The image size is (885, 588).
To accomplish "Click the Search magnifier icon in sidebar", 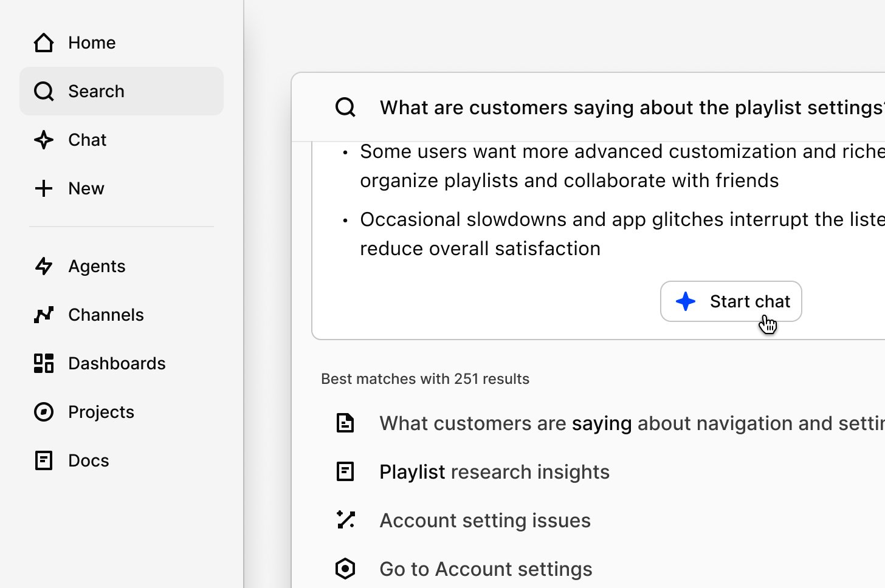I will coord(44,91).
